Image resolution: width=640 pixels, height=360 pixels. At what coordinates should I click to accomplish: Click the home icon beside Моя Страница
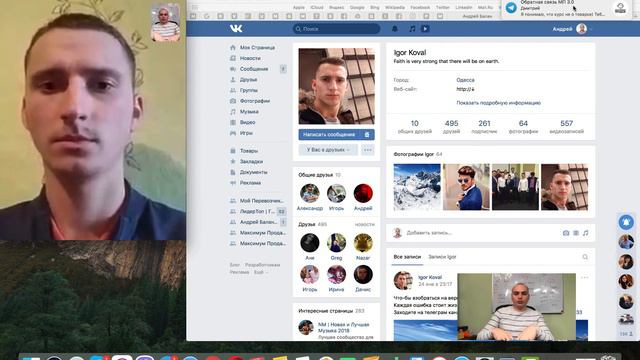coord(233,47)
